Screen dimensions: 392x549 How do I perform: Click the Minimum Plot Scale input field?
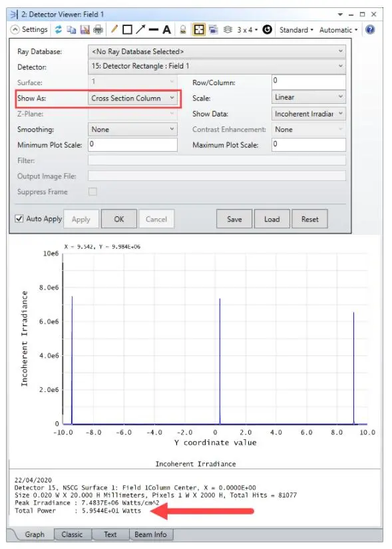(132, 144)
